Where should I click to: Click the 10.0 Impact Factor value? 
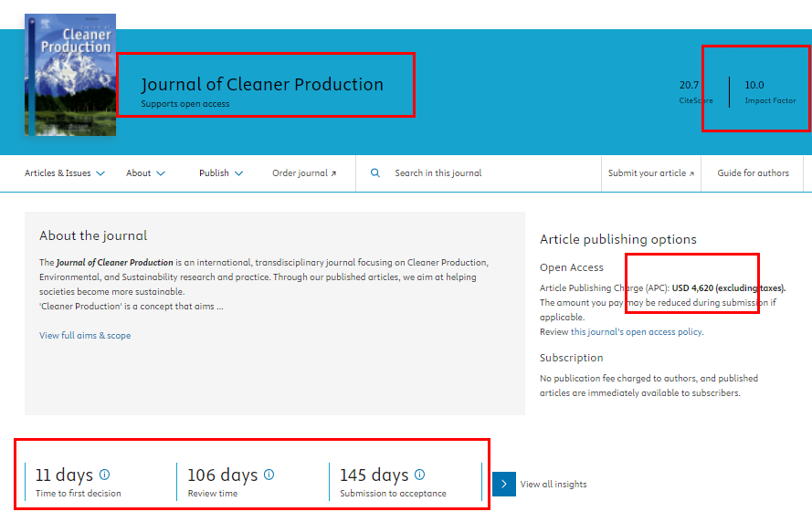pyautogui.click(x=754, y=85)
